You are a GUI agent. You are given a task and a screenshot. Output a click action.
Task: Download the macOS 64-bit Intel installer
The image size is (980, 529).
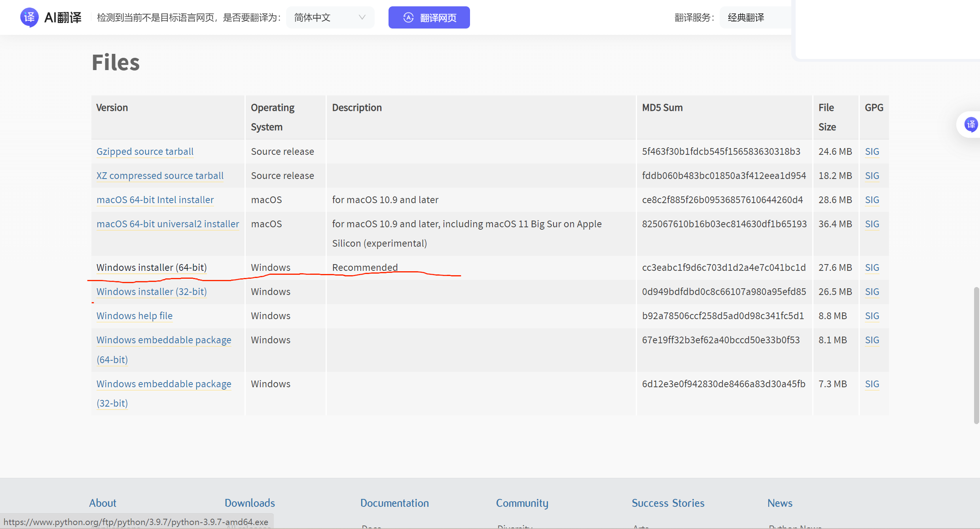(x=155, y=200)
